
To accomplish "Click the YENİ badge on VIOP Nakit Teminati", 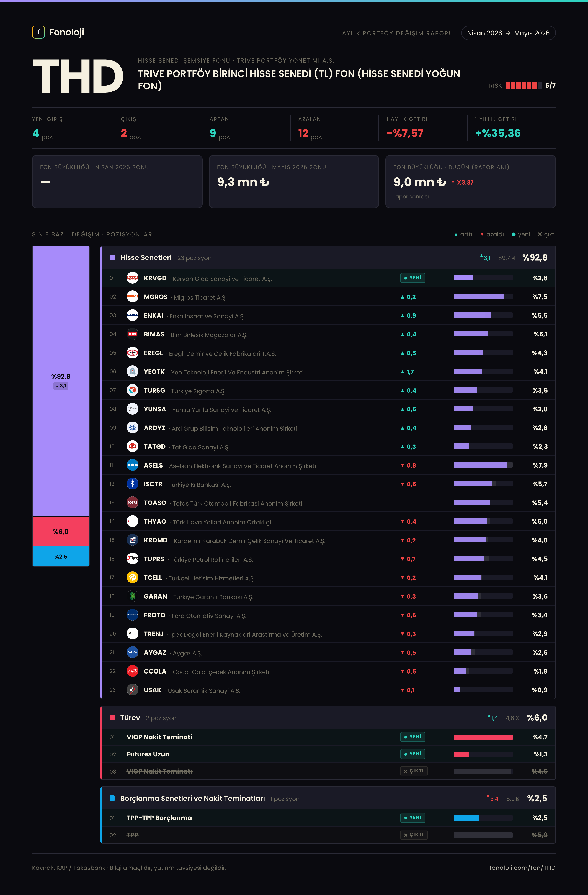I will point(412,737).
